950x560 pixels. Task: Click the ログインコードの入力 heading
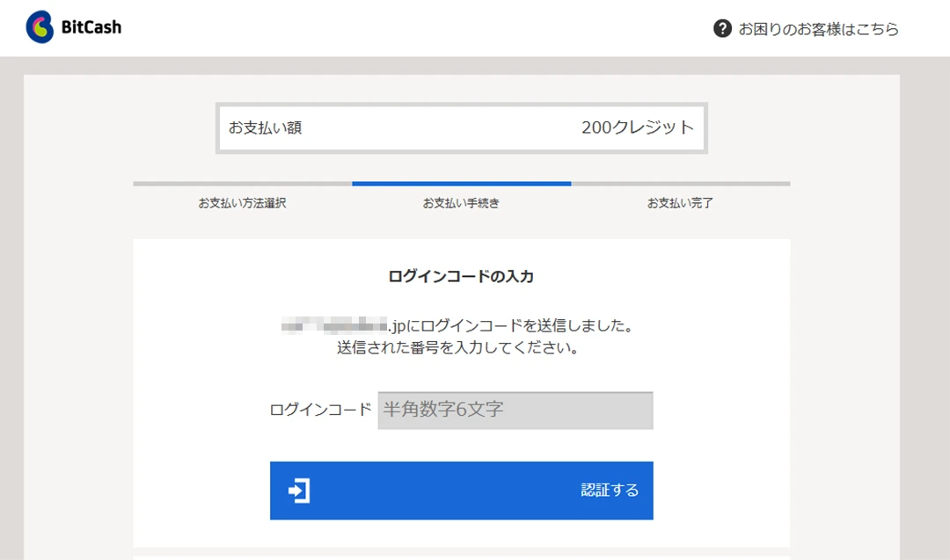pos(461,276)
